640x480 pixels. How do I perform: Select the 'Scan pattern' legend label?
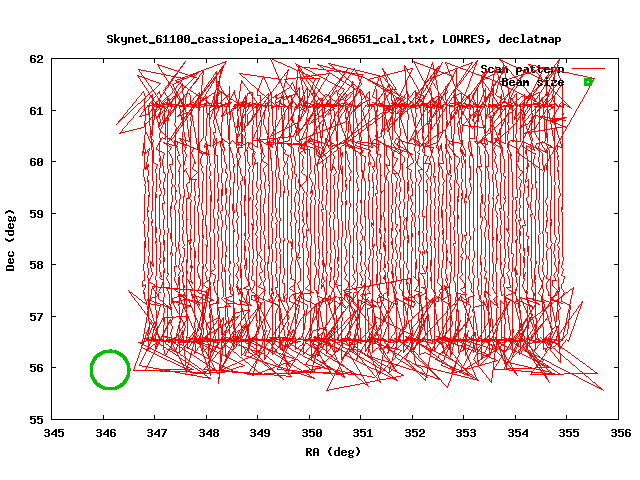coord(522,69)
